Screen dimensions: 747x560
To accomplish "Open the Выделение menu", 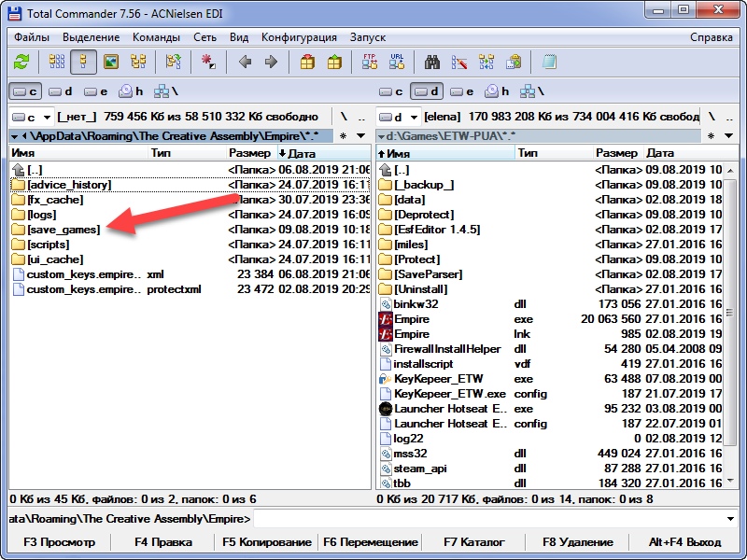I will (91, 37).
